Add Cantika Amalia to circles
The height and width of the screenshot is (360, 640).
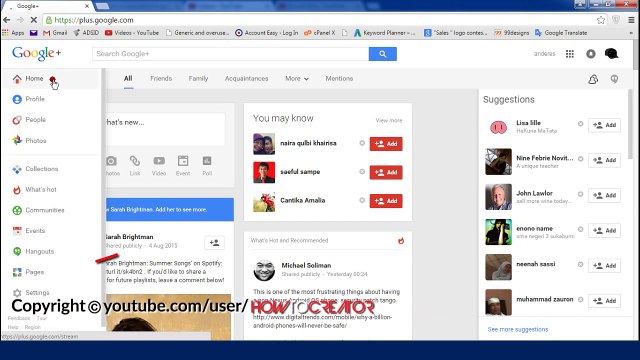(386, 201)
